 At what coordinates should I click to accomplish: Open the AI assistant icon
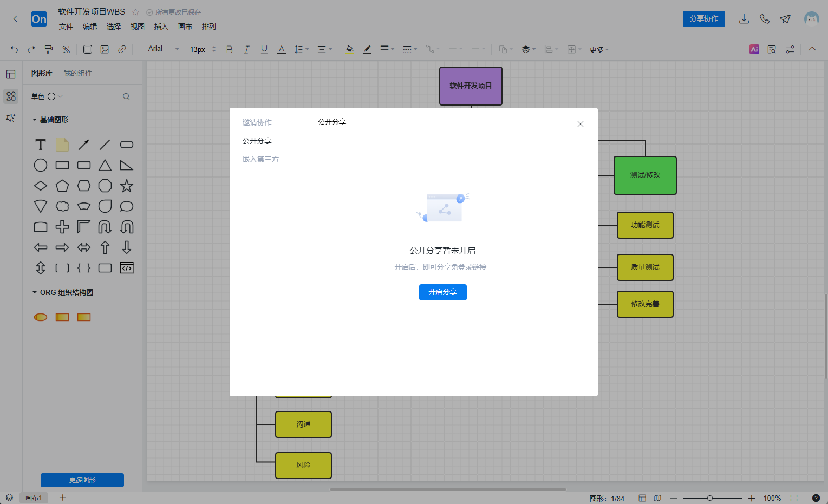point(754,49)
